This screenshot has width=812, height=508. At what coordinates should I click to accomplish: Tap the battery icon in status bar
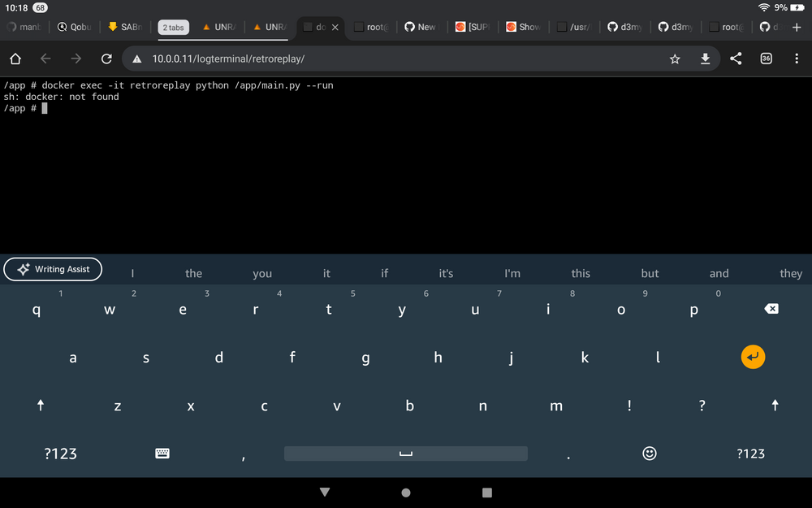pyautogui.click(x=797, y=7)
